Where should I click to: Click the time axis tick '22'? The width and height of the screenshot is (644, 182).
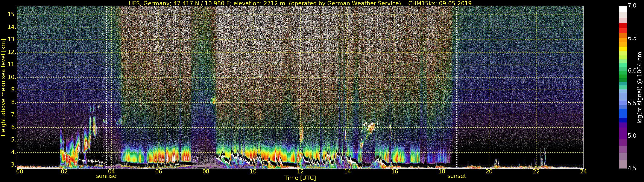click(x=536, y=172)
